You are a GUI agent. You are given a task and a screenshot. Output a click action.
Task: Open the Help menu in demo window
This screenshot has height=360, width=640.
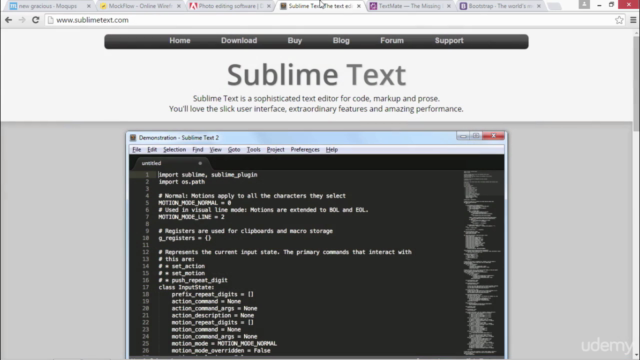(331, 150)
